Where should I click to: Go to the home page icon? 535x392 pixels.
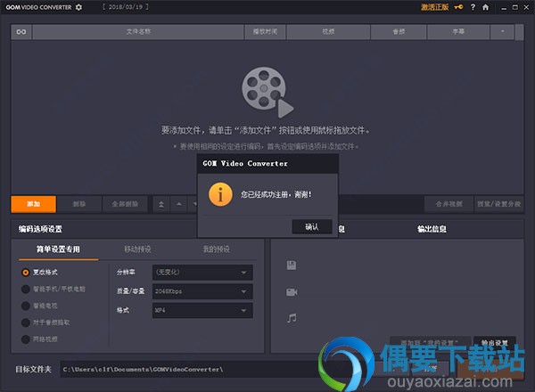point(486,7)
